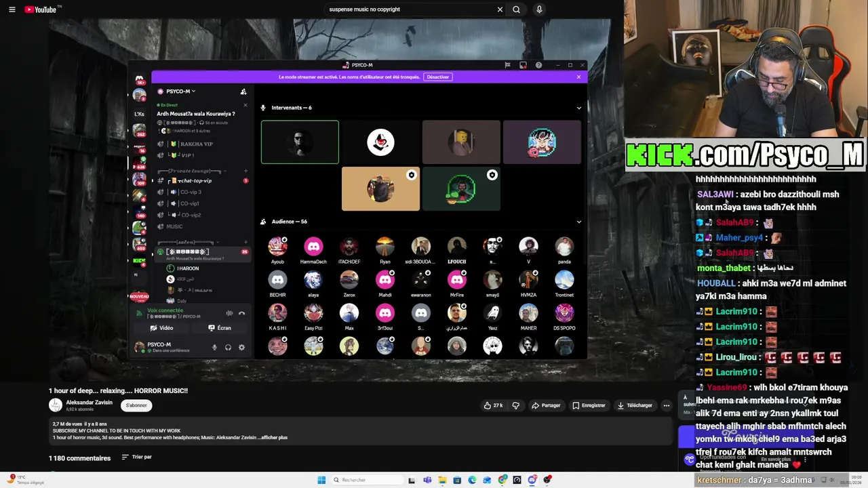Screen dimensions: 868x488
Task: Open Microsoft Edge from taskbar
Action: [472, 480]
